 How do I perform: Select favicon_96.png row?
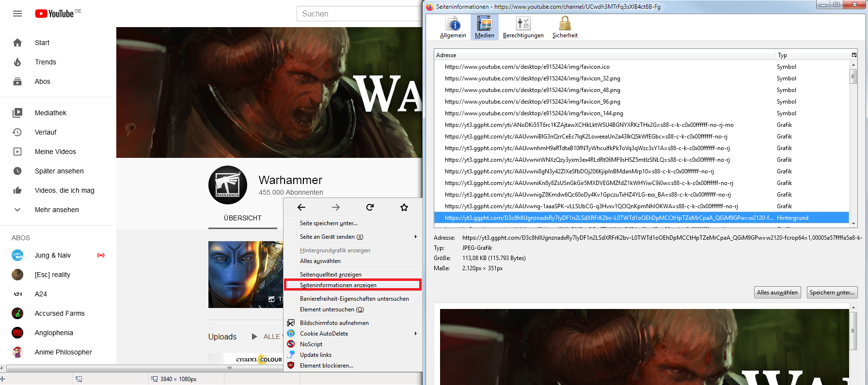coord(642,102)
